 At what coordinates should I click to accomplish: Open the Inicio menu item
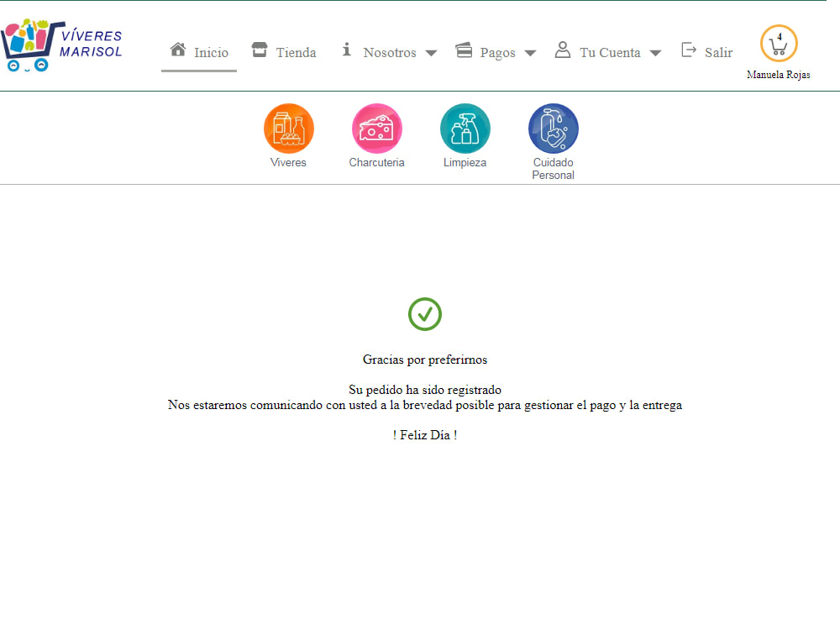click(x=211, y=52)
